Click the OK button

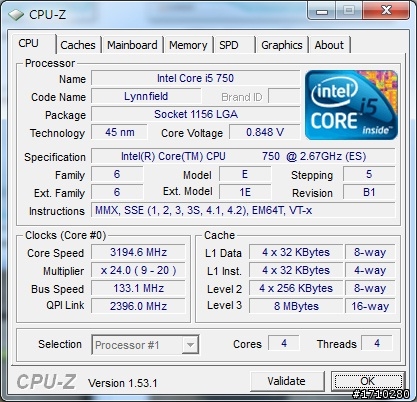(368, 381)
